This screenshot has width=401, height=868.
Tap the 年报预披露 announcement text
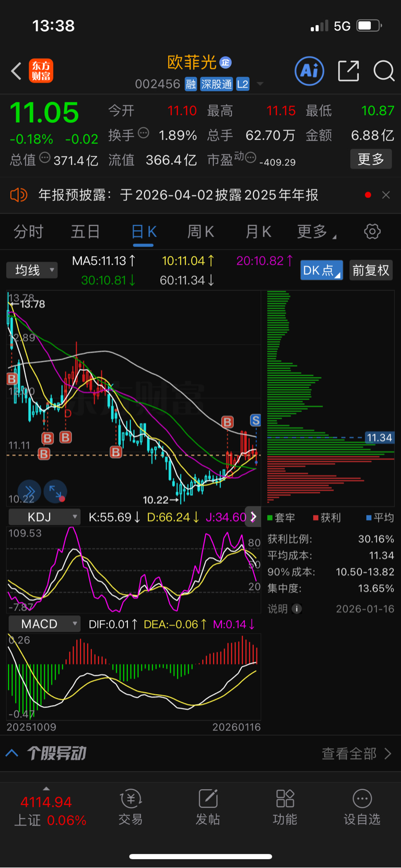(x=179, y=195)
